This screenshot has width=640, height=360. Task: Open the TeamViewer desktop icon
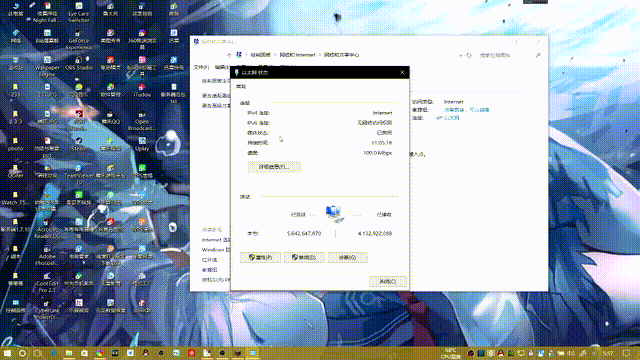coord(79,175)
